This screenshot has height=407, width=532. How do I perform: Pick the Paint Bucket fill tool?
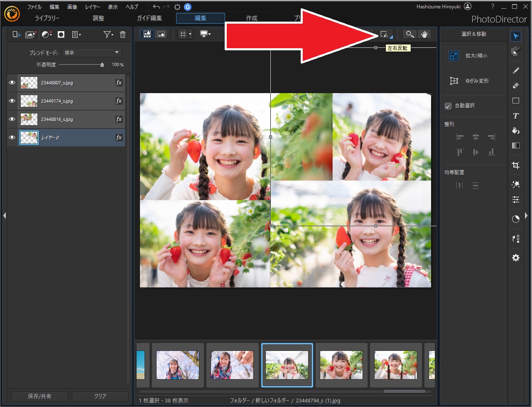tap(515, 131)
